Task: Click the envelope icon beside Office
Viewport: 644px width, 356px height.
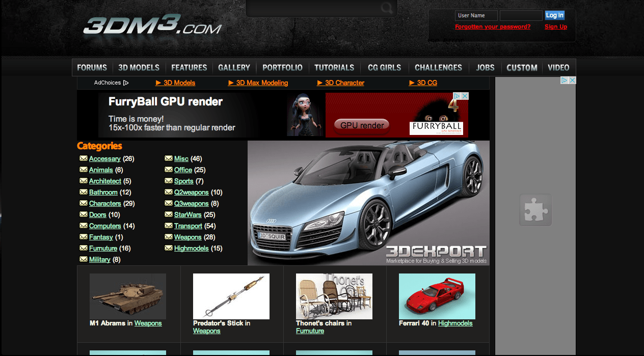Action: [169, 170]
